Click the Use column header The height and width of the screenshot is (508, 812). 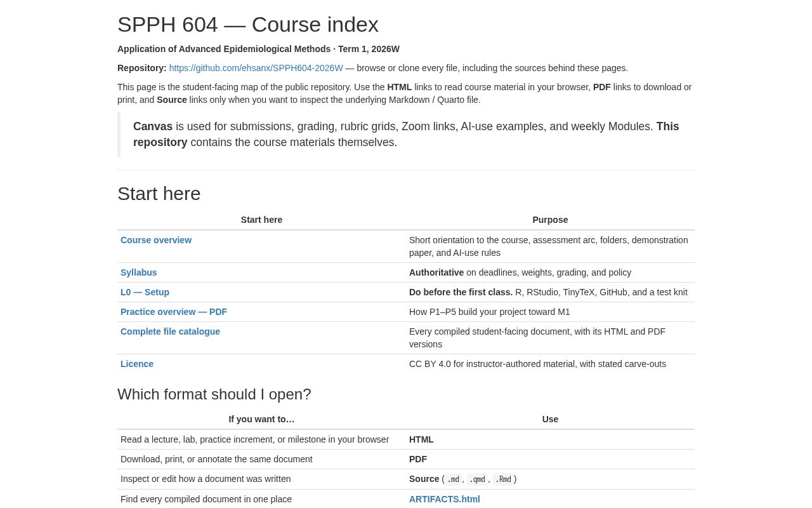pyautogui.click(x=550, y=419)
